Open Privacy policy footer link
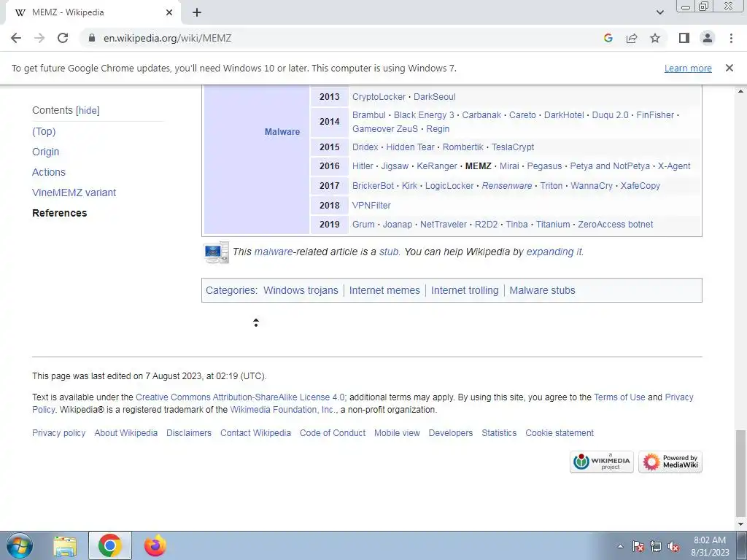Screen dimensions: 747x560 click(x=58, y=433)
